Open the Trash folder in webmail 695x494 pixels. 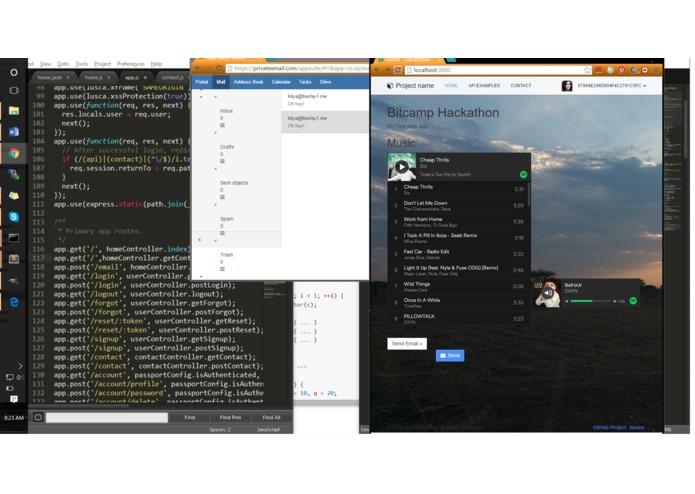pos(226,255)
